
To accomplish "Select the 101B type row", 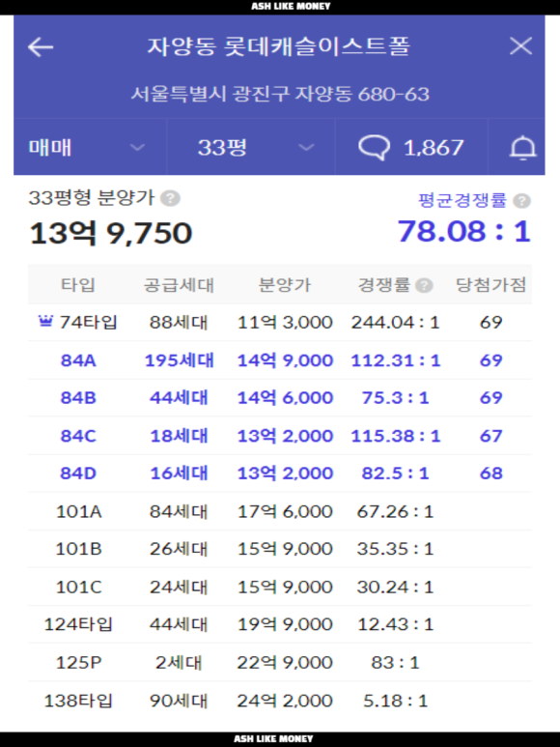I will pos(280,549).
